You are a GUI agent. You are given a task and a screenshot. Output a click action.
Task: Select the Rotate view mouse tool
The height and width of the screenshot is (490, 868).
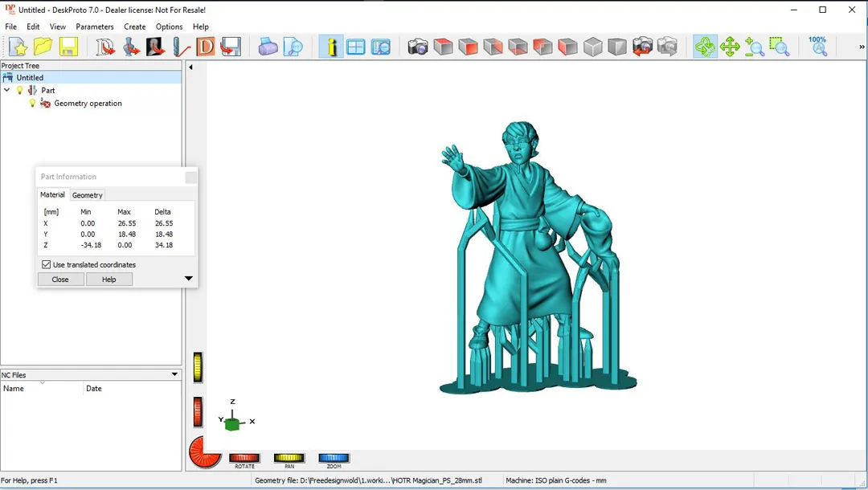click(x=705, y=47)
